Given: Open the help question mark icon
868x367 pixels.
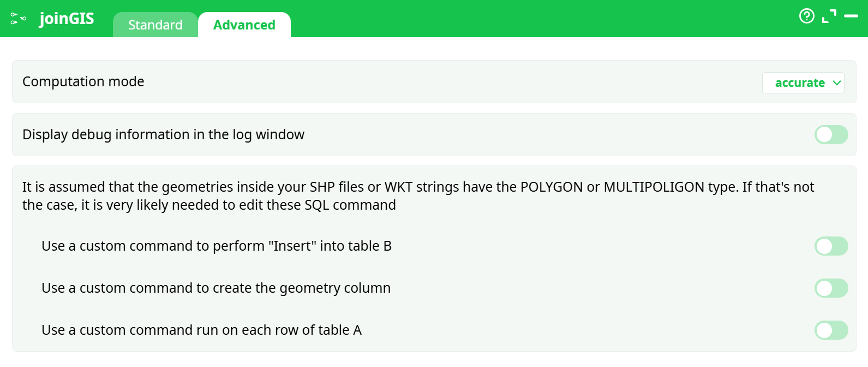Looking at the screenshot, I should pos(806,16).
